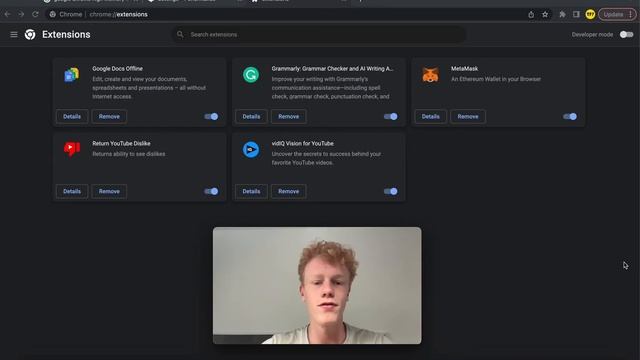The width and height of the screenshot is (640, 360).
Task: Open Details for Grammarly
Action: tap(251, 117)
